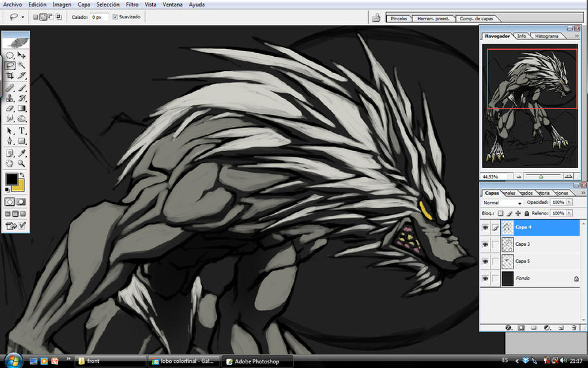Select the Slice tool
Image resolution: width=588 pixels, height=368 pixels.
click(x=22, y=75)
